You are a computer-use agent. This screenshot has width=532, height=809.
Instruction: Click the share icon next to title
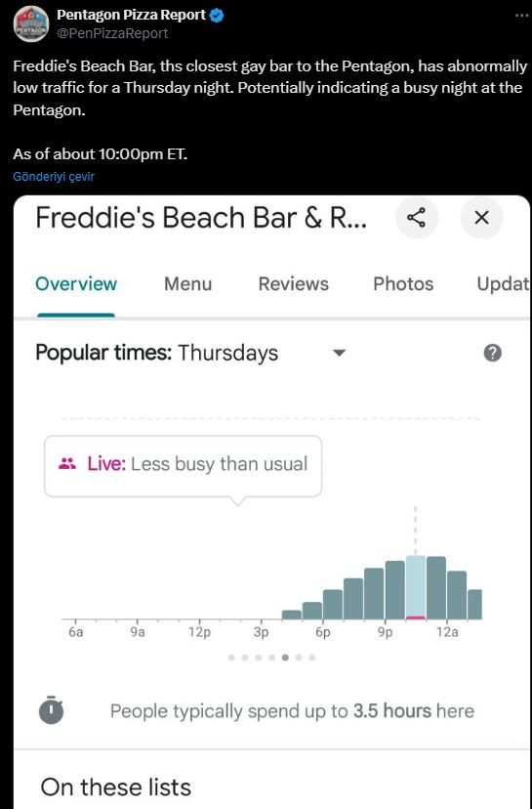[417, 218]
